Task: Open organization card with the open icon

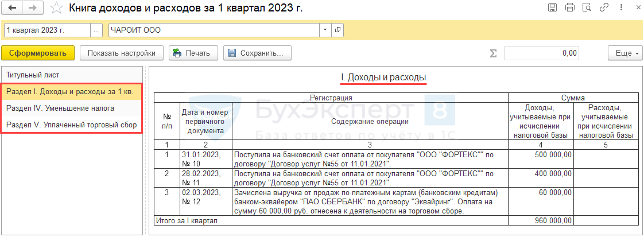Action: coord(337,30)
